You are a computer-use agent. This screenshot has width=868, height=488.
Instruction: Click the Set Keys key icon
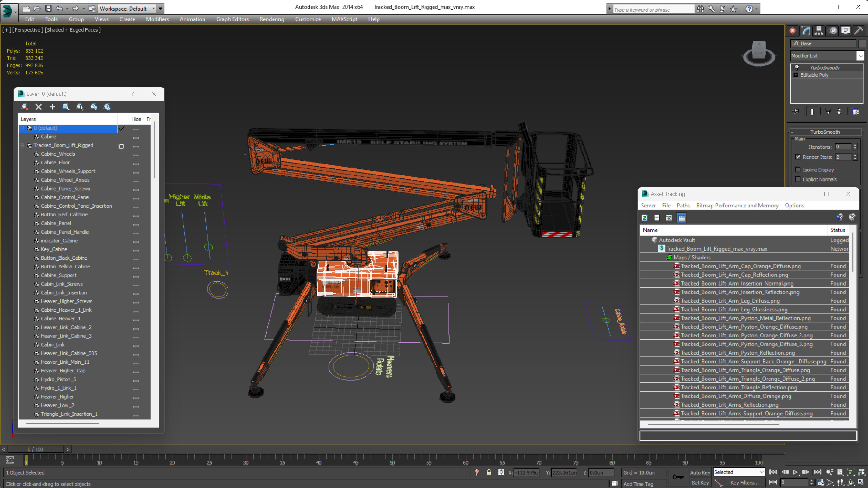(678, 477)
